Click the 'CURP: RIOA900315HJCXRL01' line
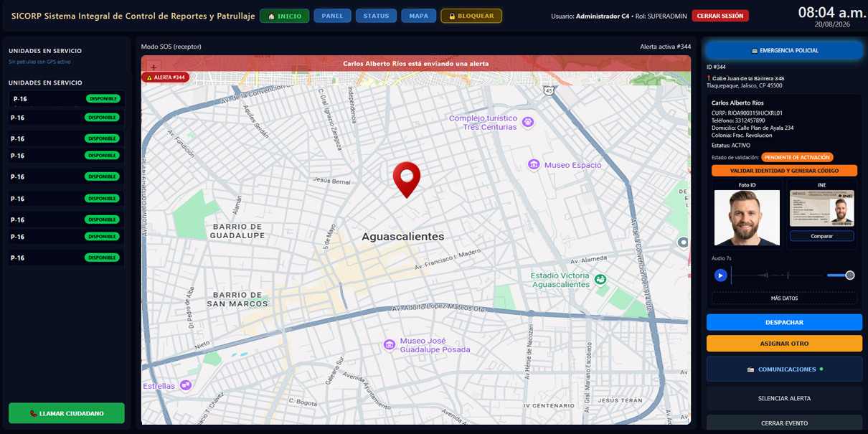The height and width of the screenshot is (434, 868). (x=747, y=113)
